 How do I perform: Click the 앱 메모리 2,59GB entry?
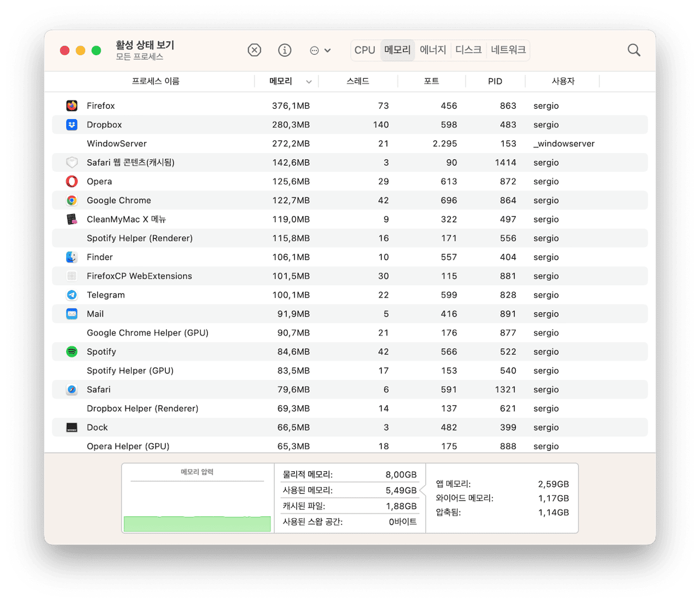pyautogui.click(x=502, y=484)
